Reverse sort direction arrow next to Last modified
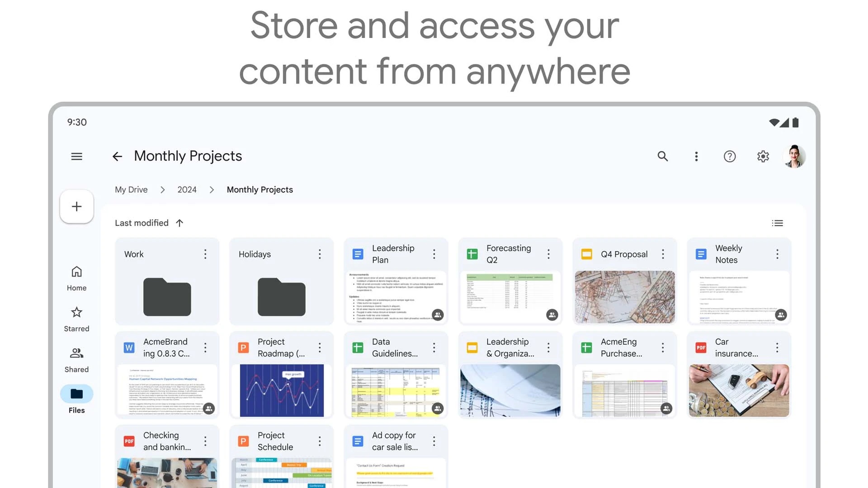The height and width of the screenshot is (488, 868). (x=179, y=223)
